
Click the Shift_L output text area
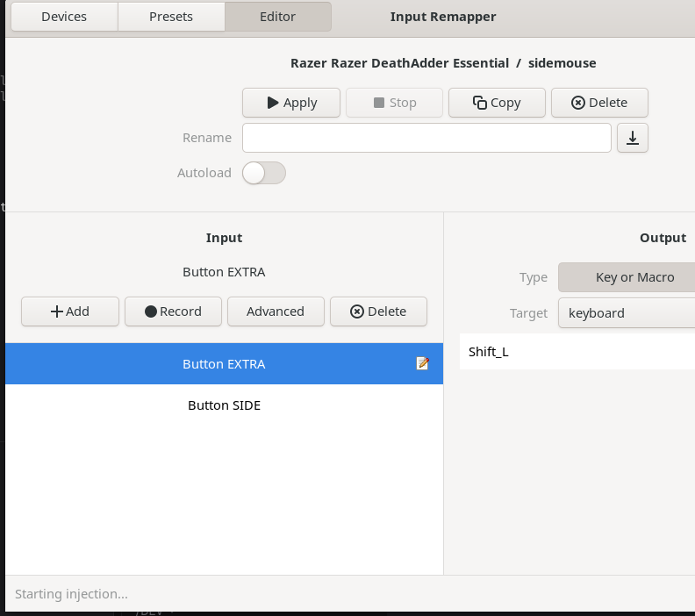tap(577, 352)
